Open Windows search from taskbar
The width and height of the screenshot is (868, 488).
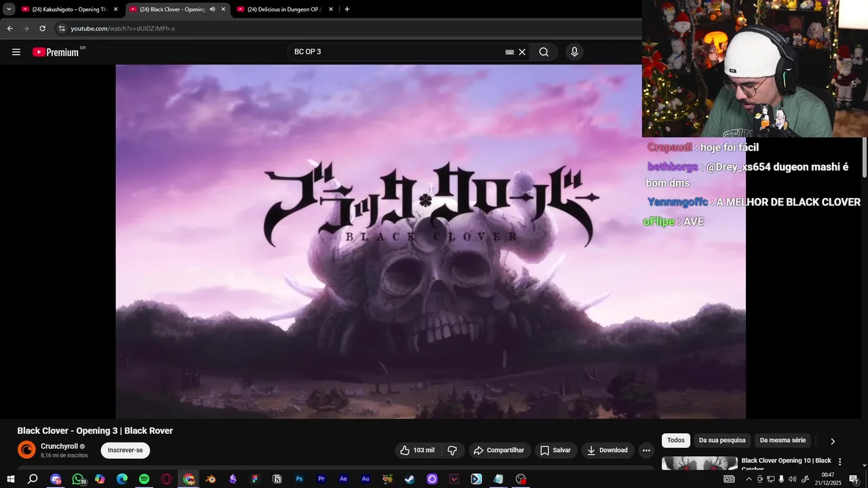pyautogui.click(x=33, y=479)
